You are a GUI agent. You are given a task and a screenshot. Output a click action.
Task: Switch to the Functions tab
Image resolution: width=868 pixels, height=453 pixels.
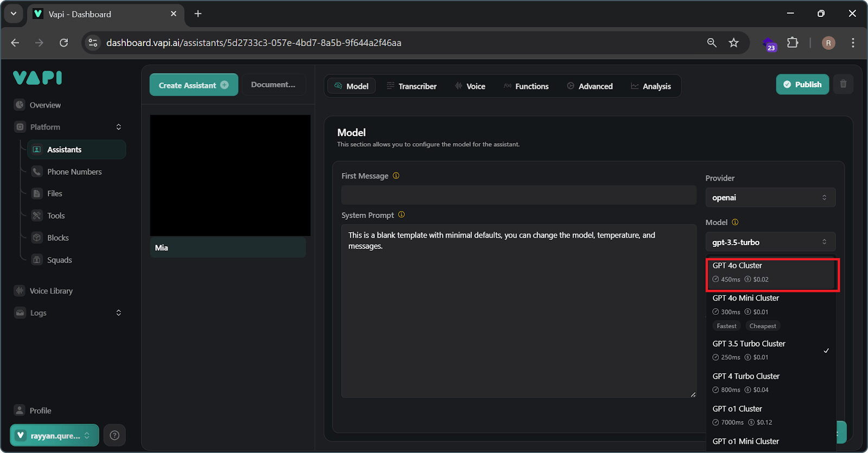click(x=526, y=86)
